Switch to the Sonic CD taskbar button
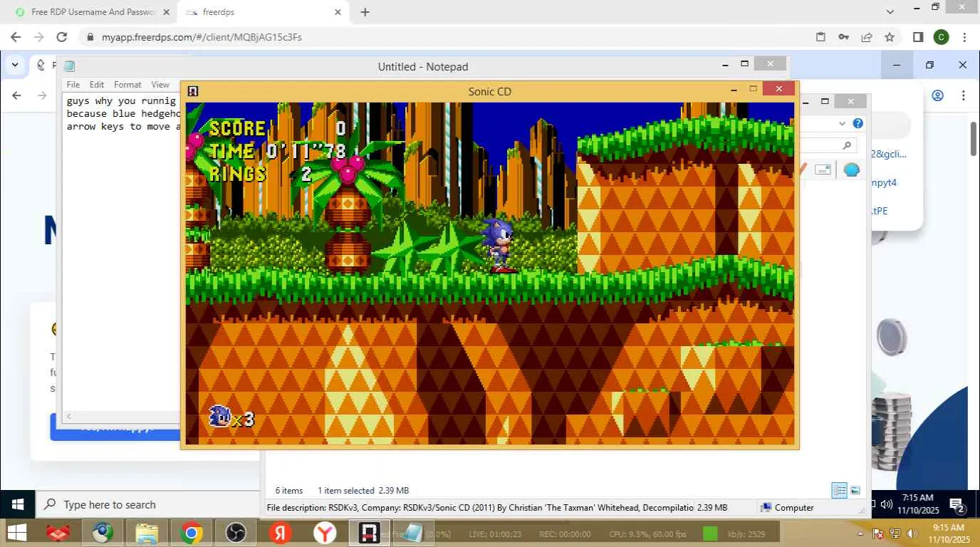980x547 pixels. click(369, 533)
